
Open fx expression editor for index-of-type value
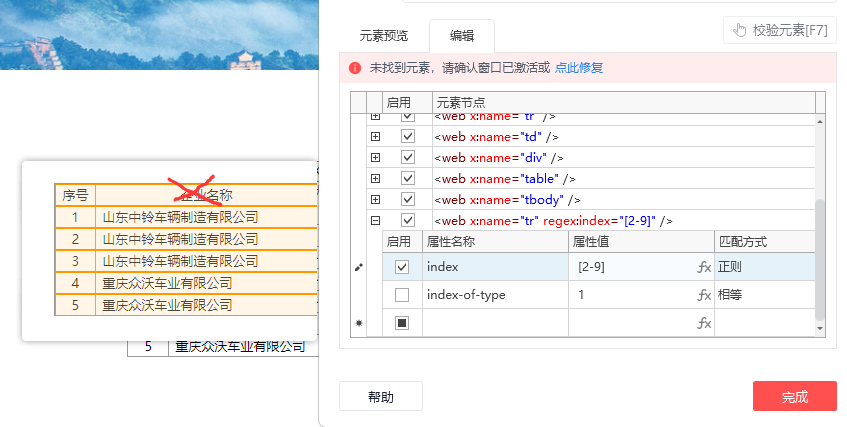704,295
